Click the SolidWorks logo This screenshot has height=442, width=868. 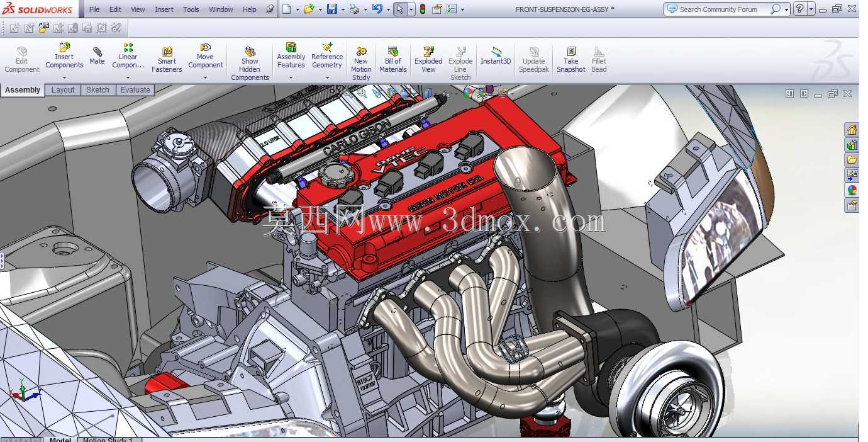point(39,9)
